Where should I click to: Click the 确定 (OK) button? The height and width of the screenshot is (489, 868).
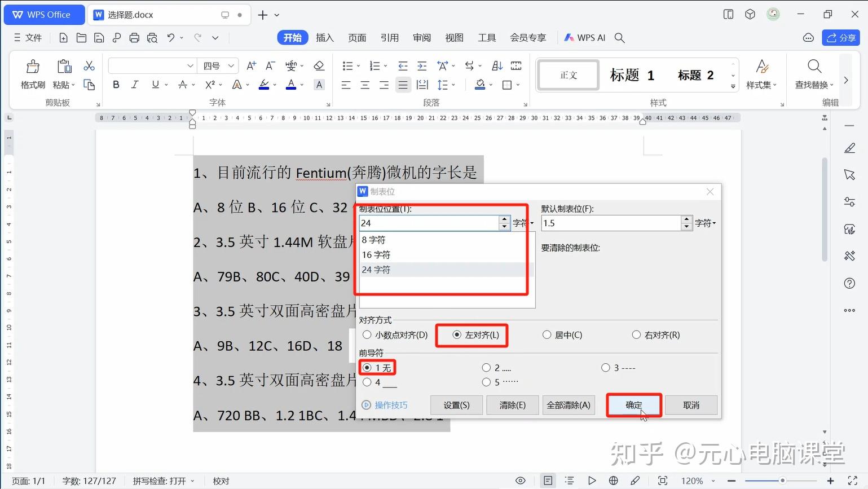click(633, 405)
